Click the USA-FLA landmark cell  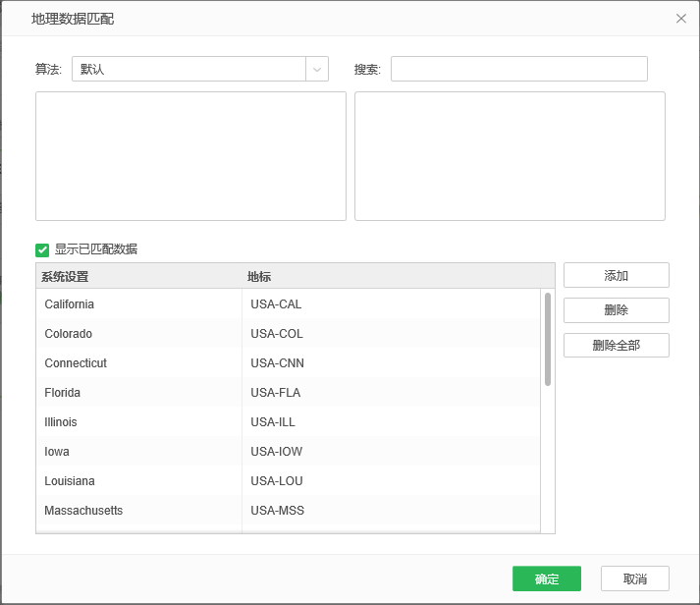(391, 393)
